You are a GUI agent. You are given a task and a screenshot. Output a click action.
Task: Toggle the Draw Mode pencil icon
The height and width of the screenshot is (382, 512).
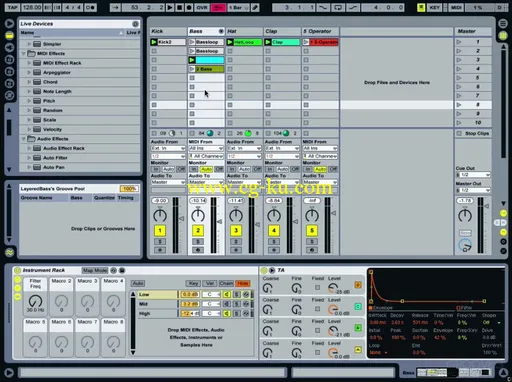(255, 7)
